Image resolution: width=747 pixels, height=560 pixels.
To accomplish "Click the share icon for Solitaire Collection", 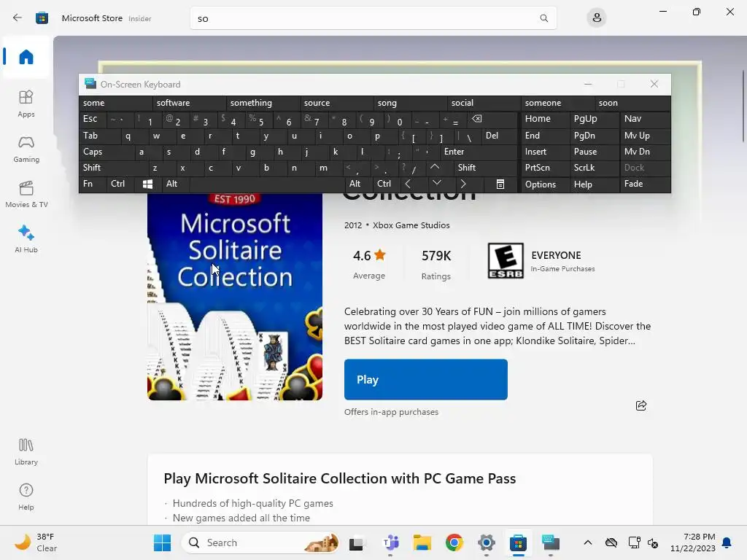I will 640,405.
